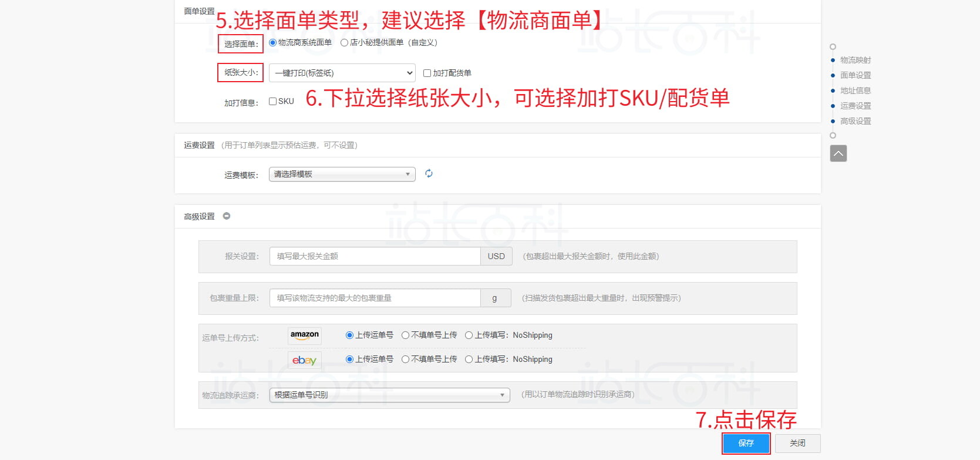Click the Amazon logo icon
Screen dimensions: 980x460
tap(304, 335)
